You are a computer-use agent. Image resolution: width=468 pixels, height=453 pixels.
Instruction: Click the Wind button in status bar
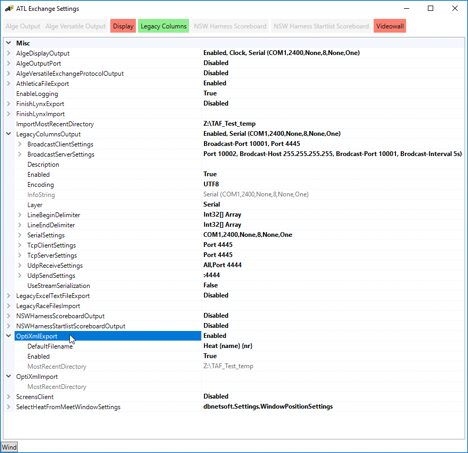(x=9, y=447)
